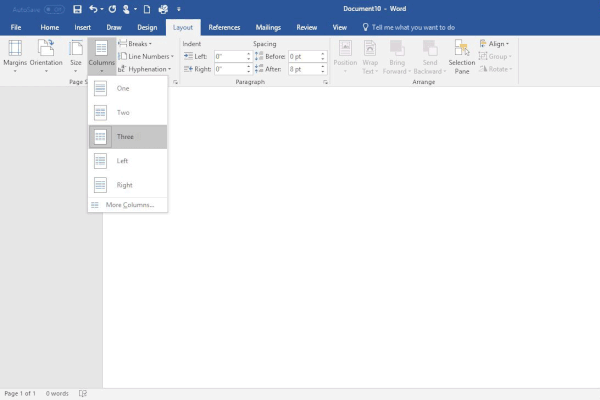Open the Align dropdown in Arrange

pyautogui.click(x=495, y=44)
